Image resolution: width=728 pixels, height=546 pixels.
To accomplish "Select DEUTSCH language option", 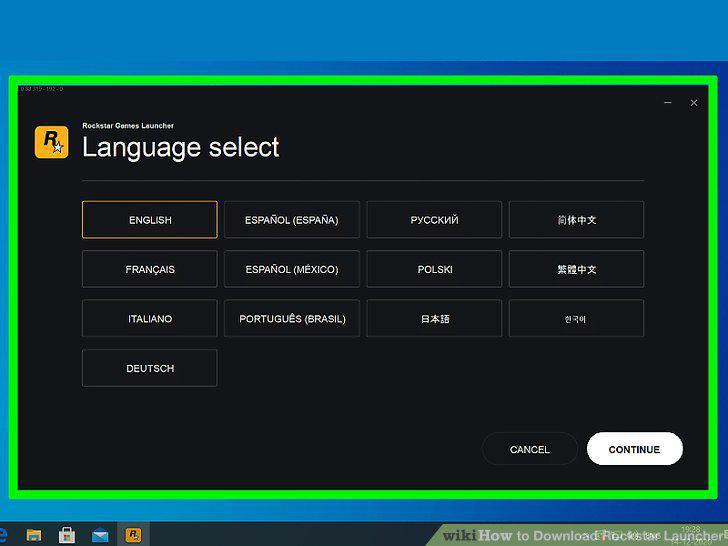I will 150,368.
